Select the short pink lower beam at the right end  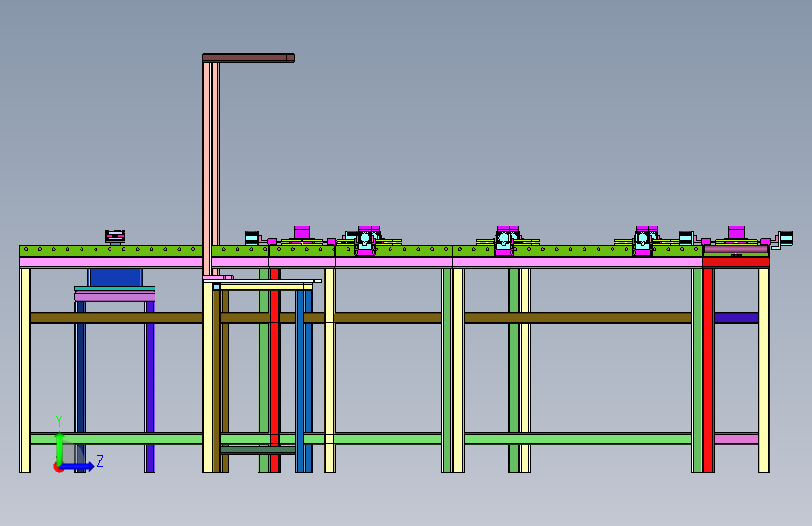[736, 439]
